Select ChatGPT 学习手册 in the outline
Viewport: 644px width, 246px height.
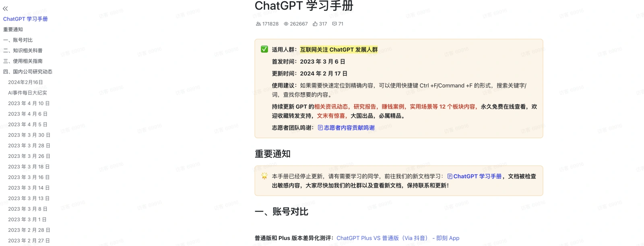point(25,19)
